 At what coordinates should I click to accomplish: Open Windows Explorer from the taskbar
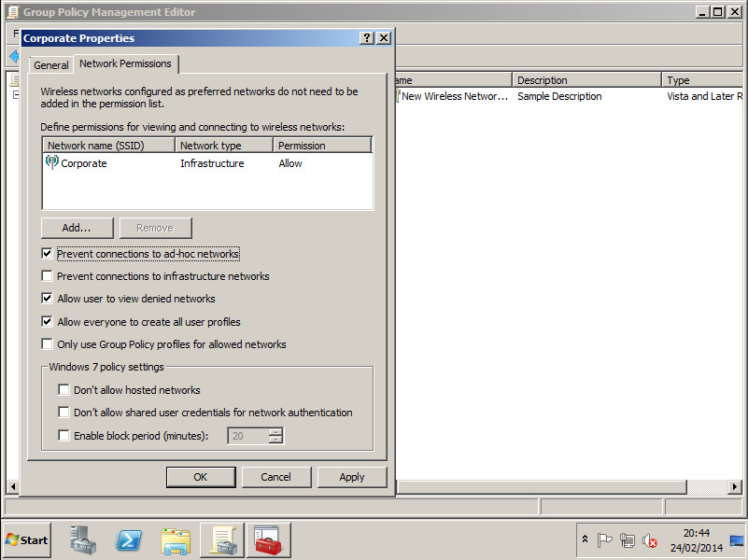[176, 541]
